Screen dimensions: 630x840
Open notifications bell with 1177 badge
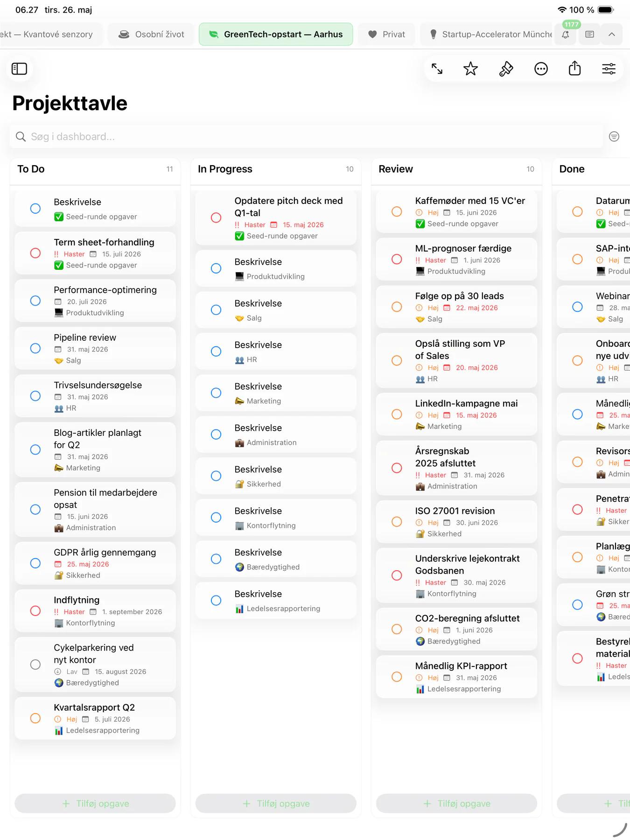coord(565,34)
